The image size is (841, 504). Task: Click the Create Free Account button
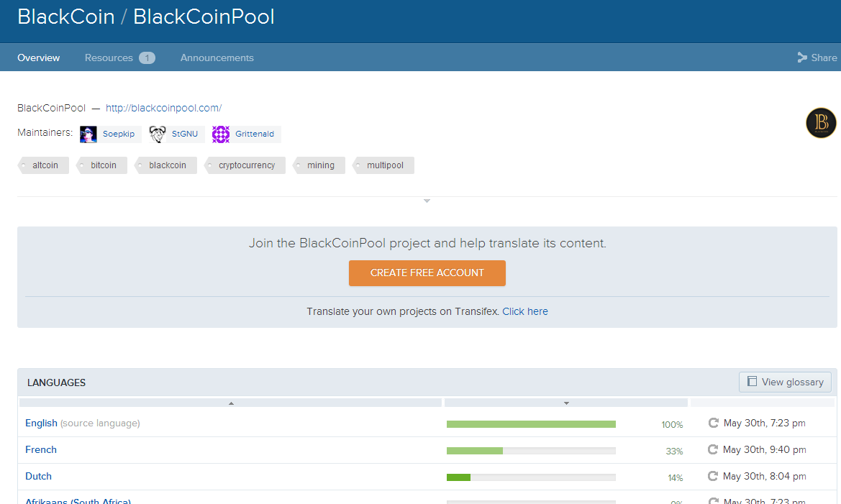click(427, 273)
